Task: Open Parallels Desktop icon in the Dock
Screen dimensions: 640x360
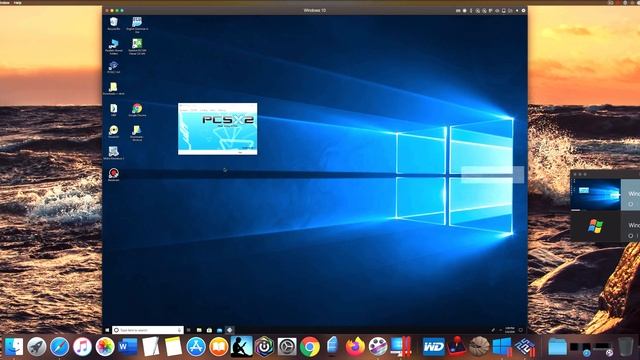Action: point(401,347)
